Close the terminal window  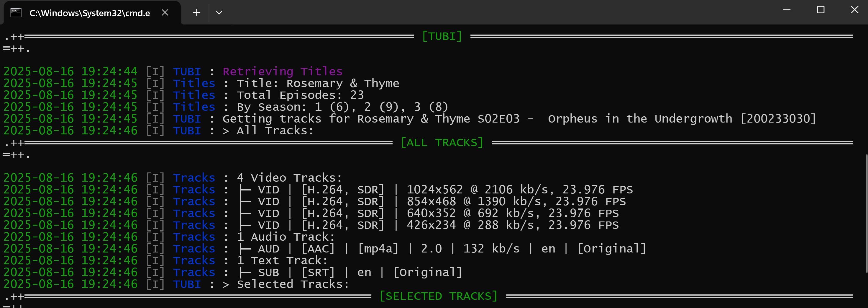854,10
